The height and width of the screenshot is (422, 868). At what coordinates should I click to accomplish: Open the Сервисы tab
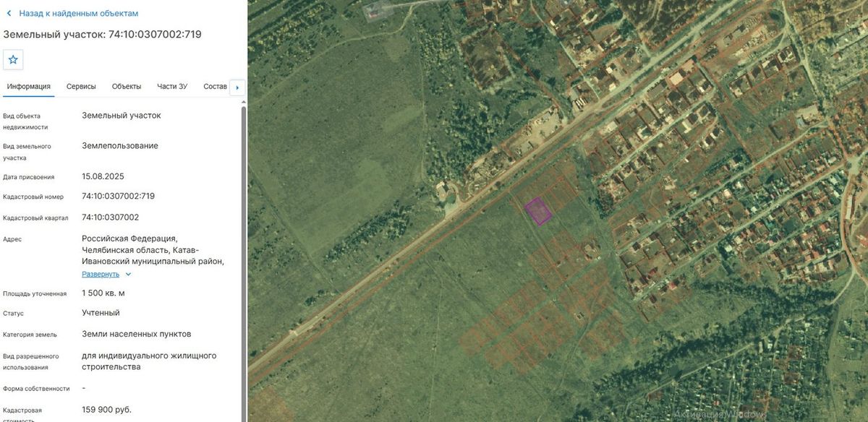pyautogui.click(x=81, y=87)
